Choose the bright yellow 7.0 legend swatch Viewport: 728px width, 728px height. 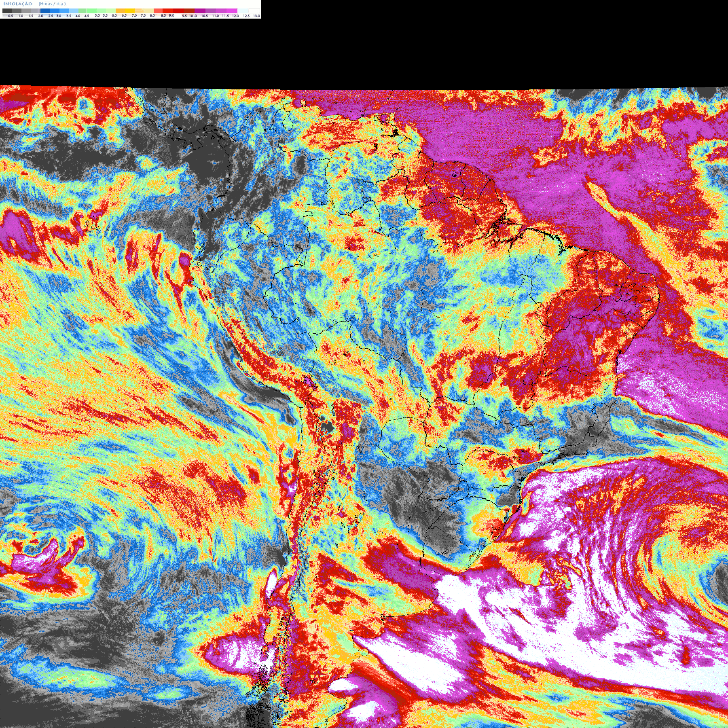[x=130, y=11]
